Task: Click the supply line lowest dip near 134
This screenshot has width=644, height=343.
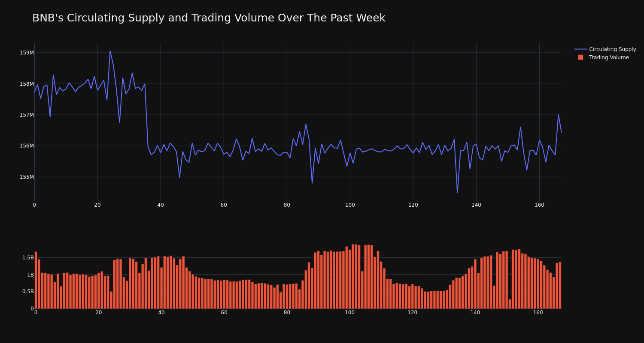Action: point(457,193)
